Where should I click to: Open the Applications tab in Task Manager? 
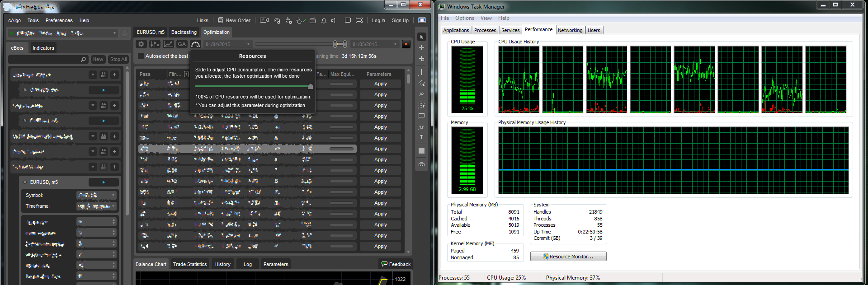(456, 30)
